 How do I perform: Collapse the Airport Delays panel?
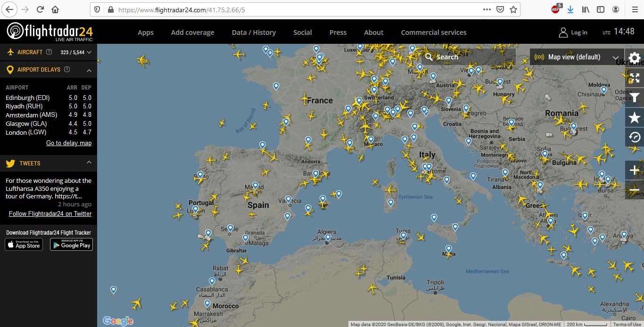click(x=89, y=70)
